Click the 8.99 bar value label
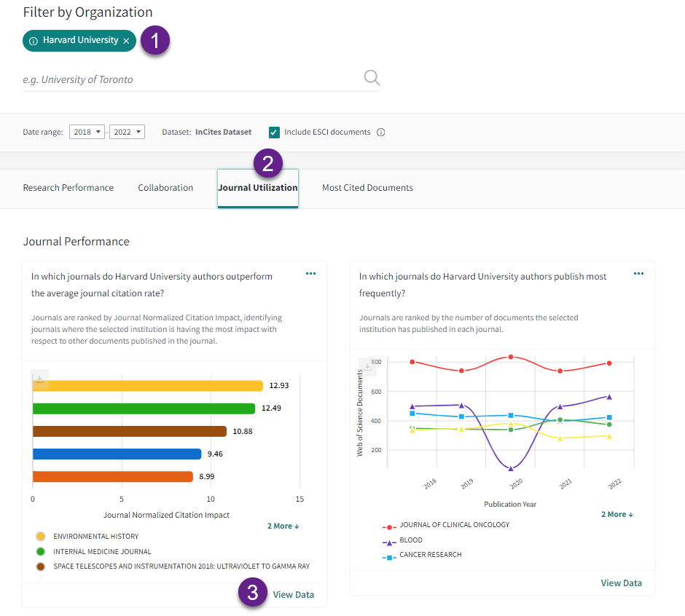 pos(207,476)
